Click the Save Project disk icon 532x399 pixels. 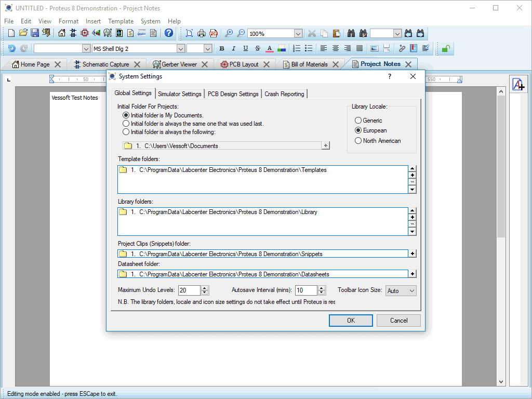(x=35, y=33)
